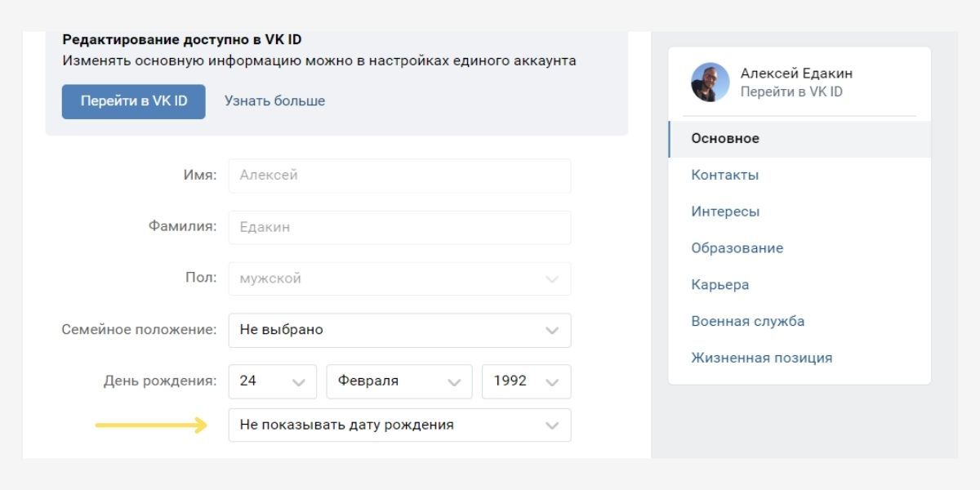This screenshot has width=980, height=490.
Task: Open the birth month dropdown Февраля
Action: [x=399, y=381]
